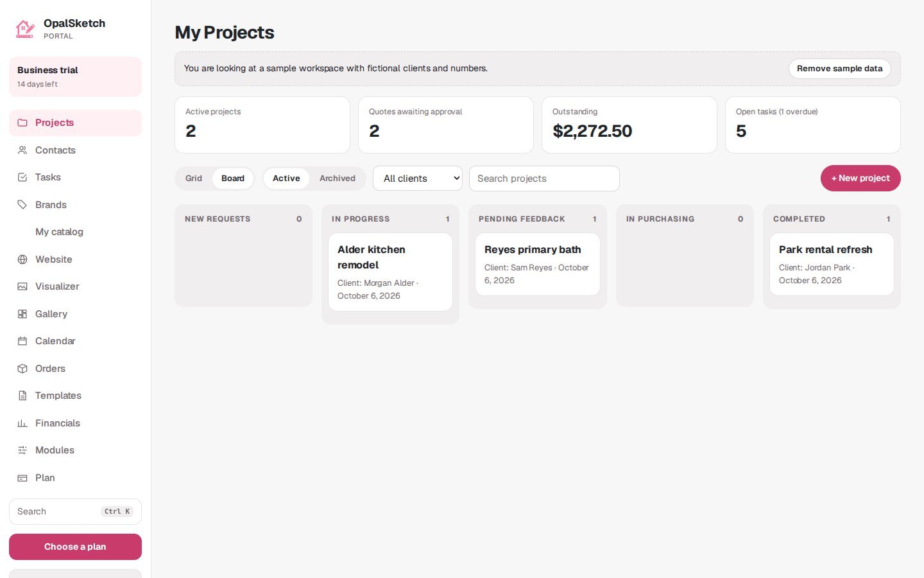Select the Board view toggle
This screenshot has width=924, height=578.
tap(233, 179)
